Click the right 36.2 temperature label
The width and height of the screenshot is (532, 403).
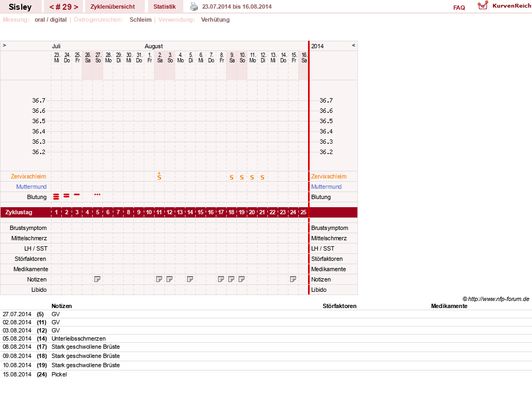tap(326, 152)
